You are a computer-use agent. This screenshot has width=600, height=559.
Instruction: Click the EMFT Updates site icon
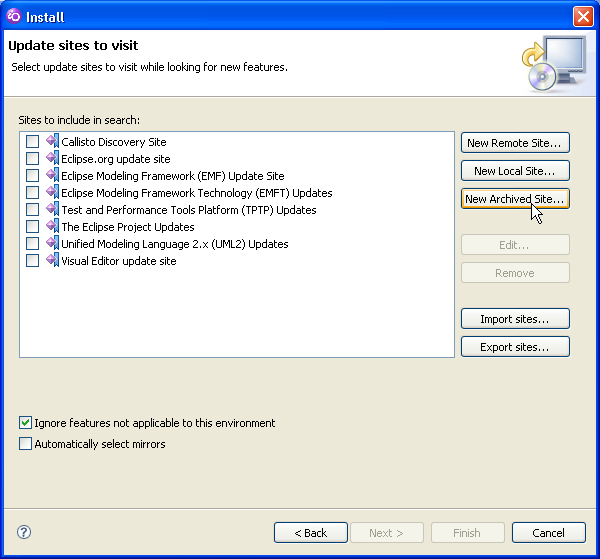tap(53, 192)
